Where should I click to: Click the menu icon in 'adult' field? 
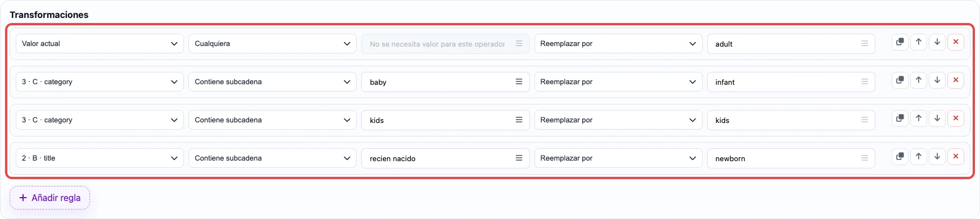point(865,44)
